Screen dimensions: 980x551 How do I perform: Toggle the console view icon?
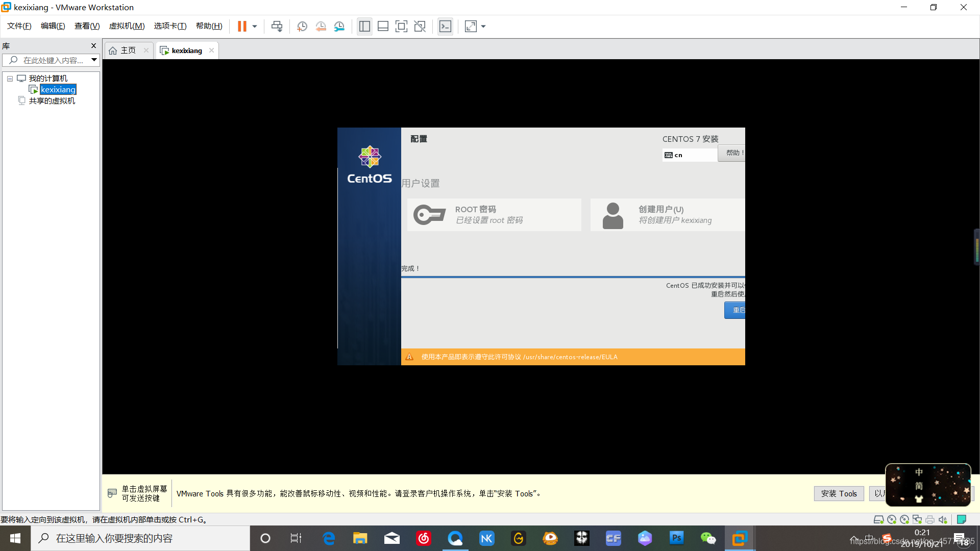point(445,26)
